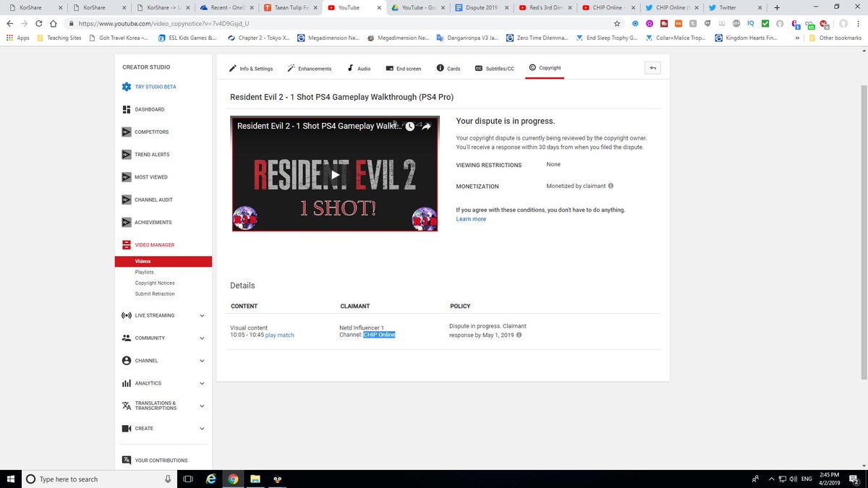868x488 pixels.
Task: Select Videos under Video Manager
Action: click(163, 261)
